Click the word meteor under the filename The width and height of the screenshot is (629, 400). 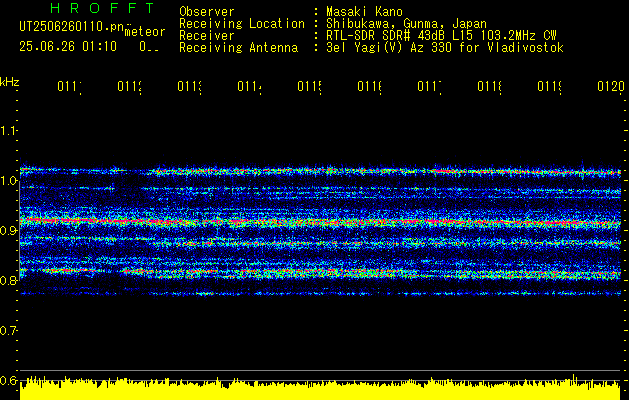[145, 32]
